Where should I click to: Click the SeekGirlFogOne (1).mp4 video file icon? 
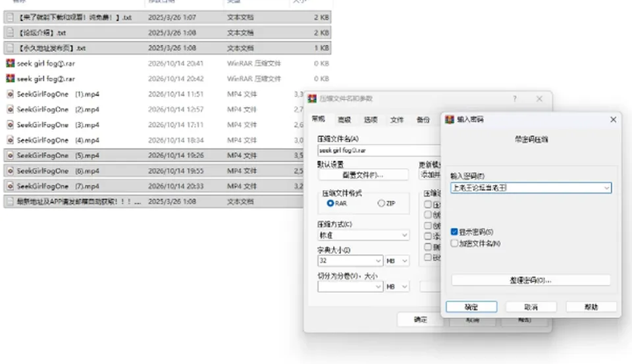11,94
